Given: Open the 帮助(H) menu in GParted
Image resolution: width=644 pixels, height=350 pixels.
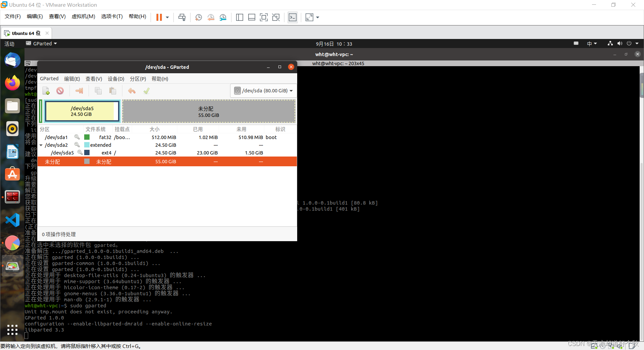Looking at the screenshot, I should [x=160, y=79].
